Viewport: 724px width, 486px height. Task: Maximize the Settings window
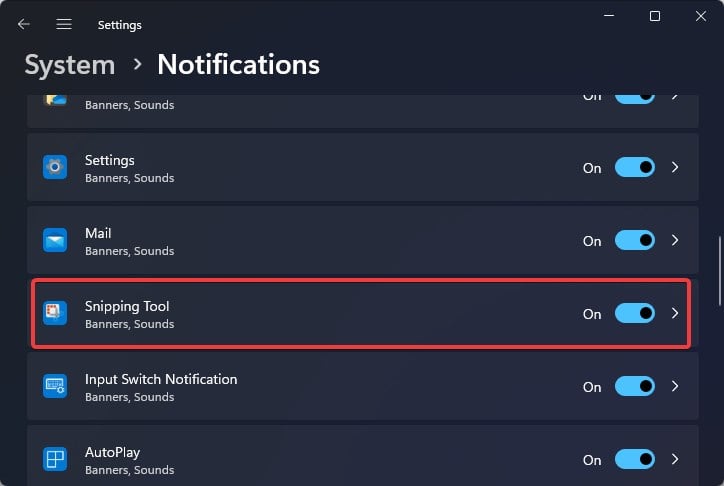[655, 16]
